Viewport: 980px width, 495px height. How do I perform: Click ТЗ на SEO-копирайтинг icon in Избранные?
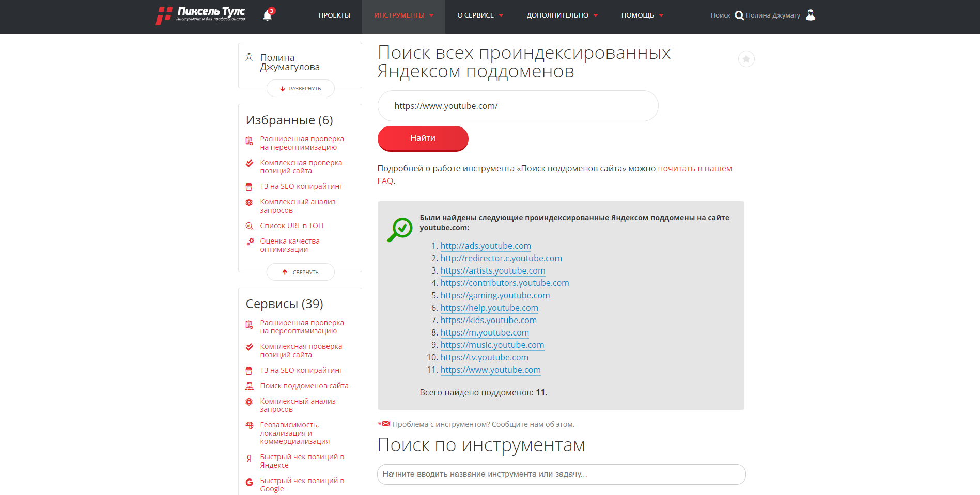249,187
